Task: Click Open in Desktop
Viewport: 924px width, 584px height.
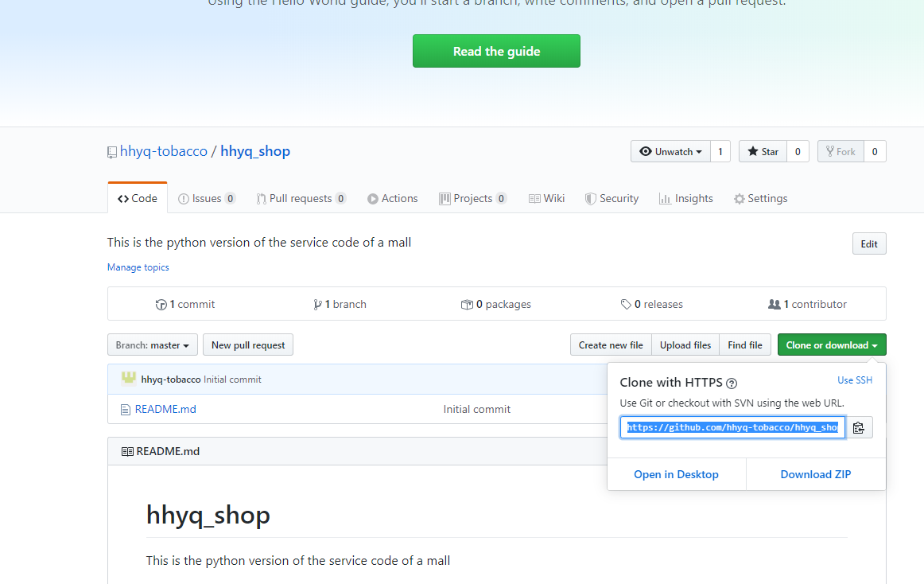Action: [x=676, y=474]
